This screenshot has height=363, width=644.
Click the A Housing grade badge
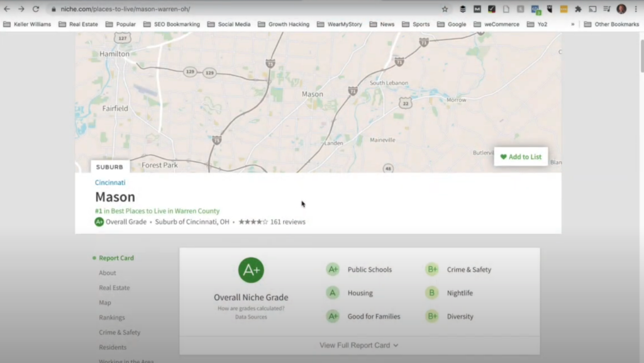click(333, 293)
